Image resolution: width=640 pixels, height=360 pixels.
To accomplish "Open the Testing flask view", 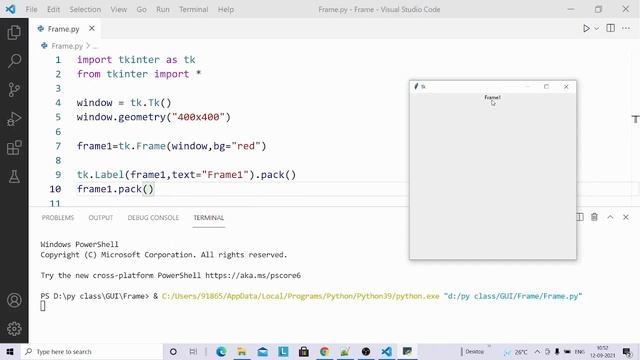I will pyautogui.click(x=14, y=177).
